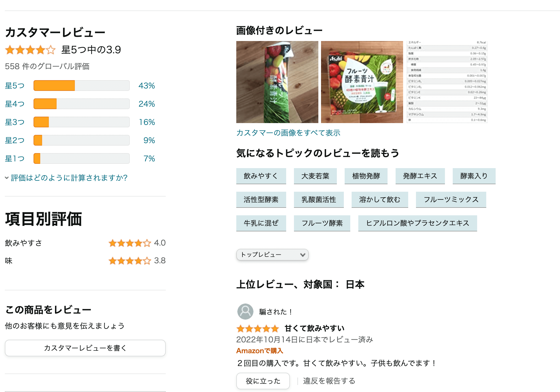Open the フルーツ酵素青汁 box thumbnail
The width and height of the screenshot is (560, 392).
(362, 82)
